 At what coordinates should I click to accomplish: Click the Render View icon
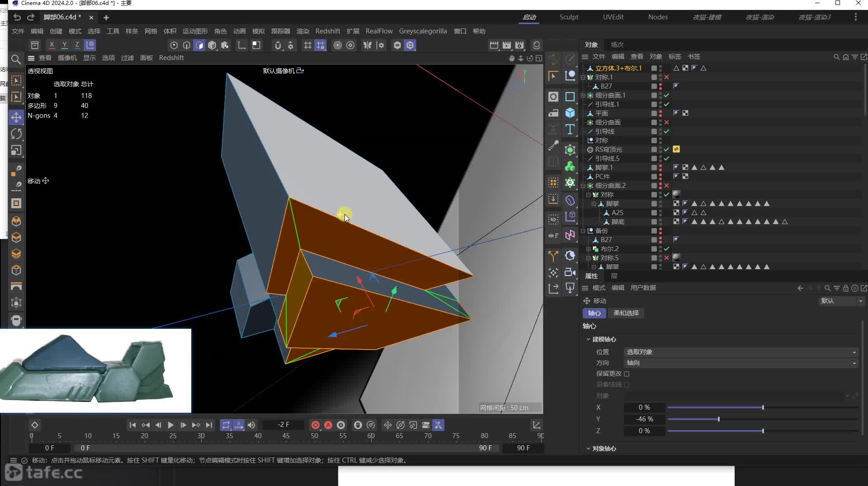tap(494, 45)
